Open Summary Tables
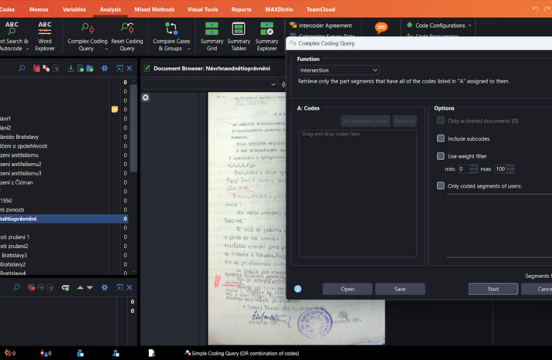Image resolution: width=552 pixels, height=360 pixels. (238, 36)
